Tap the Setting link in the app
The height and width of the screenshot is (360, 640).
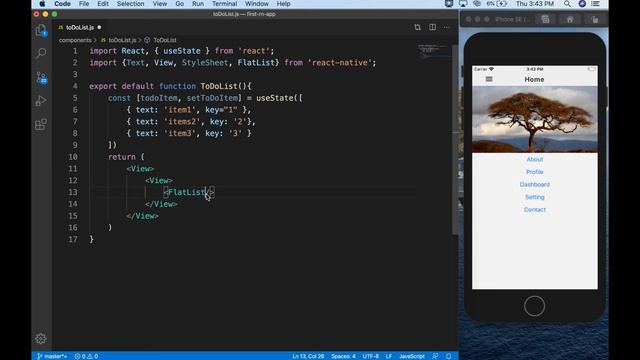[x=535, y=197]
